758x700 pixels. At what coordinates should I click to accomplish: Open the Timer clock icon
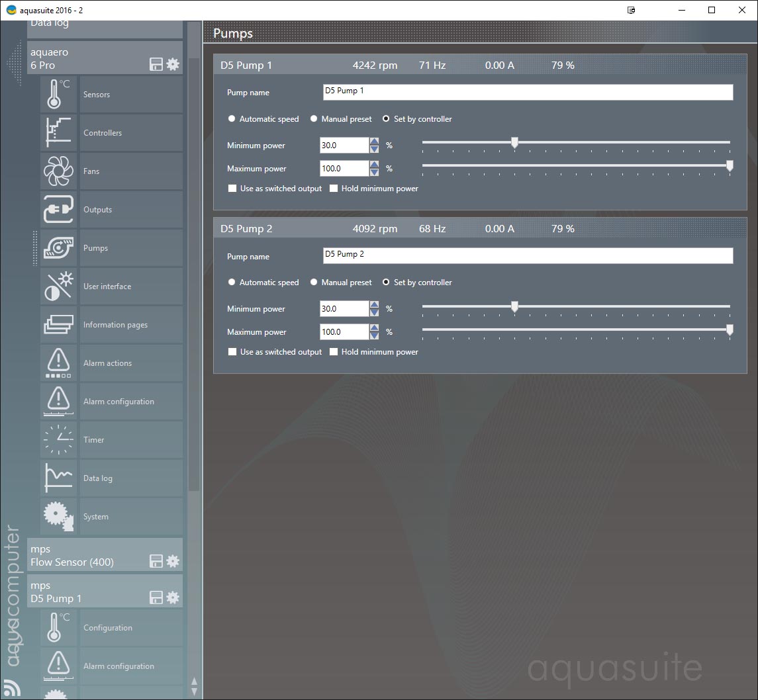(58, 439)
